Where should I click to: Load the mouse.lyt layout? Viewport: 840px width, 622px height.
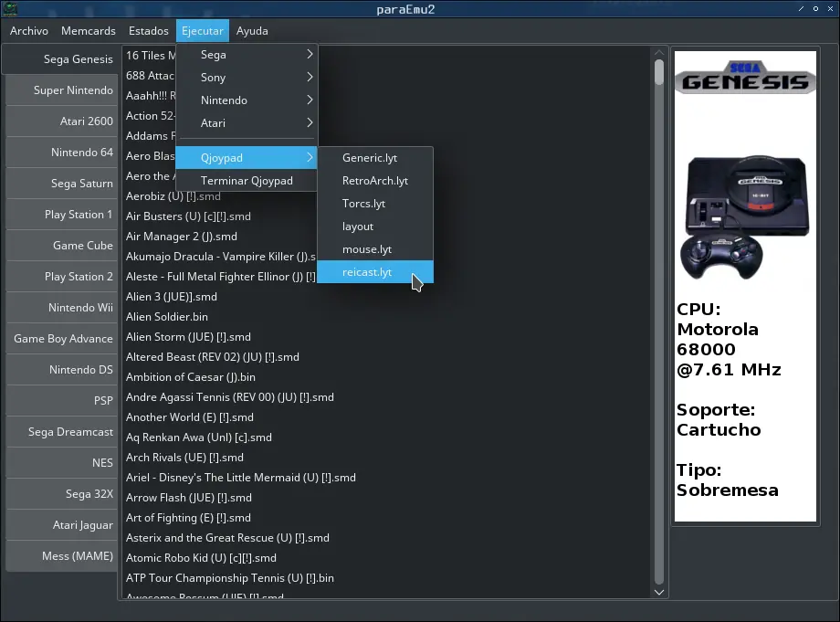(x=375, y=249)
